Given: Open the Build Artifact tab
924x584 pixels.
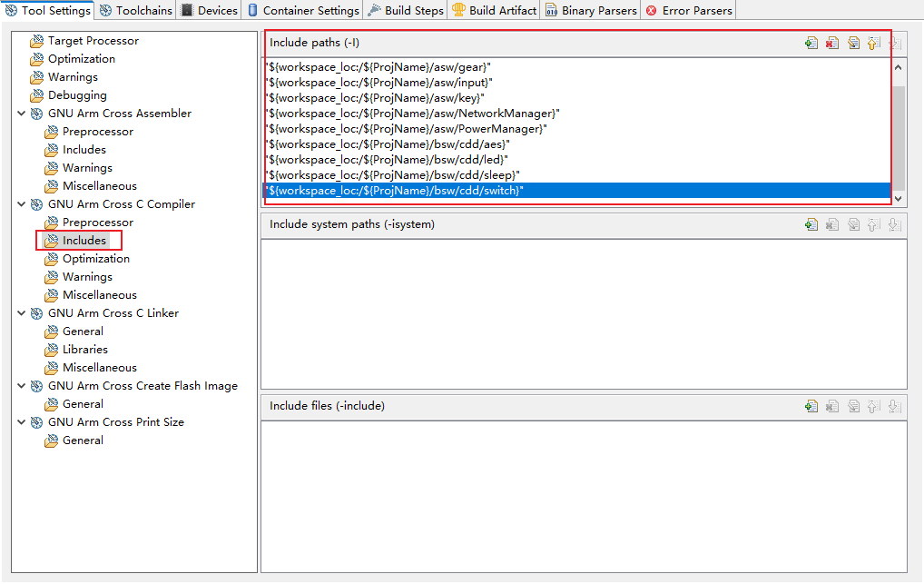Looking at the screenshot, I should click(x=494, y=10).
